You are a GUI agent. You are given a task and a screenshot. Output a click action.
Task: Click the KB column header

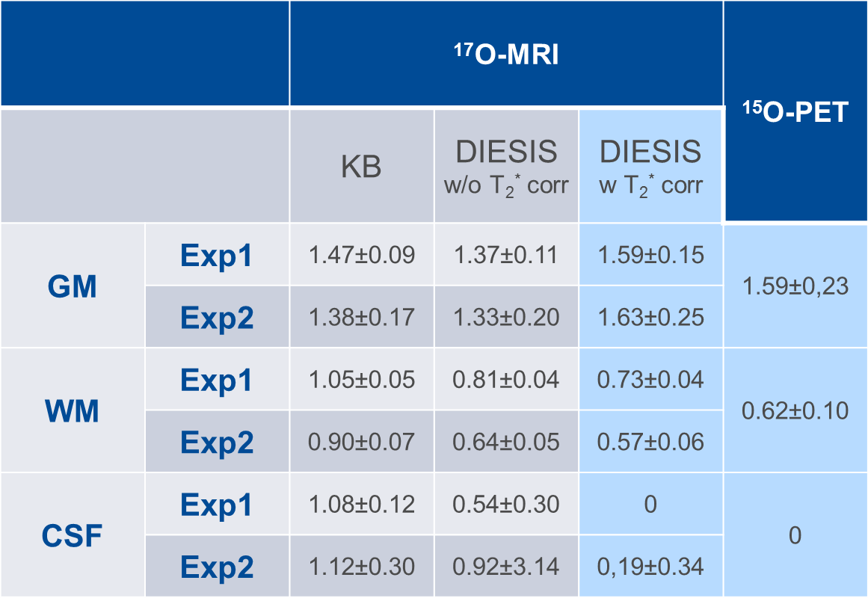[x=361, y=167]
